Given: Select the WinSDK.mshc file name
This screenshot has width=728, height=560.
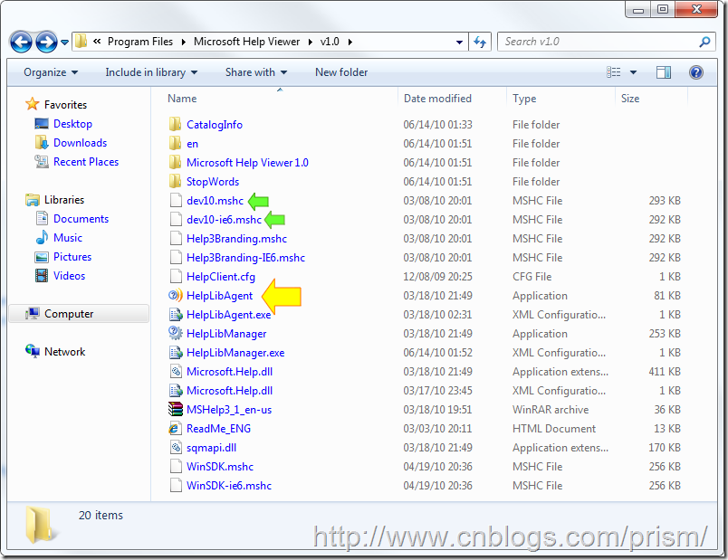Looking at the screenshot, I should 220,467.
